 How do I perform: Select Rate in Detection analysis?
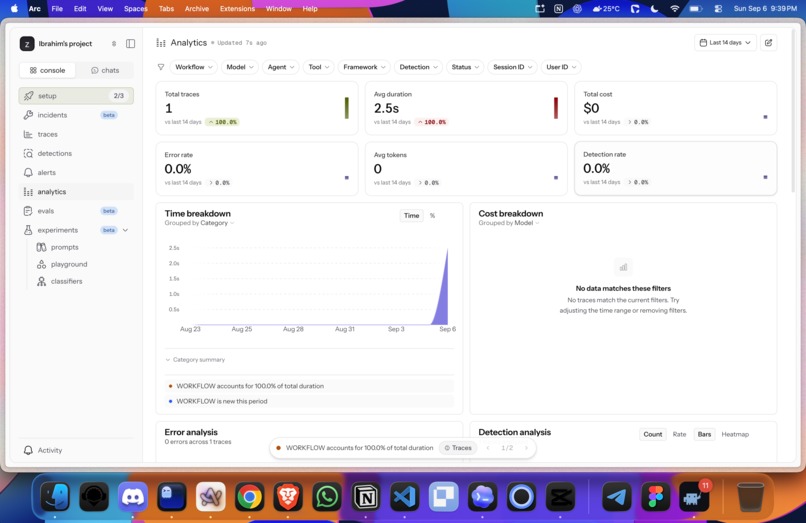pyautogui.click(x=680, y=435)
